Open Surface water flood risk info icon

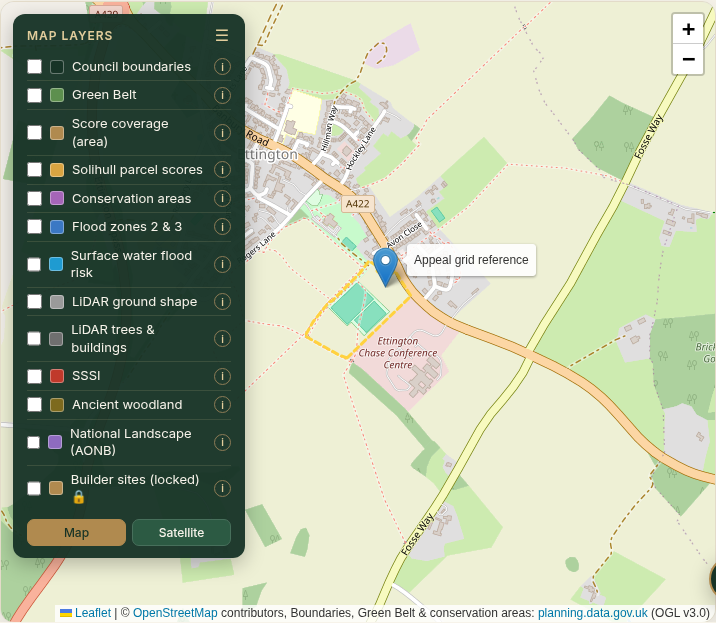click(222, 264)
